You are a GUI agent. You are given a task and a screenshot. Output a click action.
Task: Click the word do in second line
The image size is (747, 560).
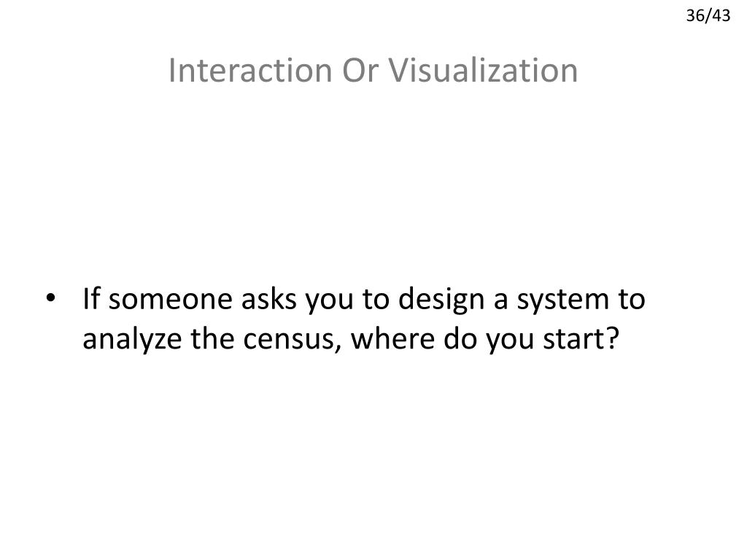tap(460, 338)
